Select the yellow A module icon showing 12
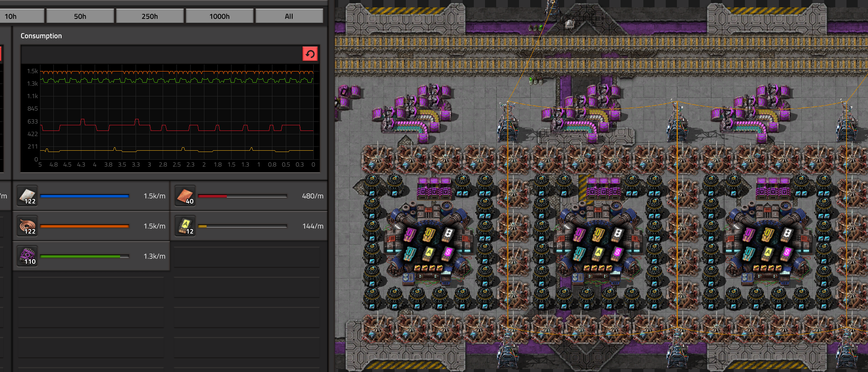The image size is (868, 372). coord(185,226)
